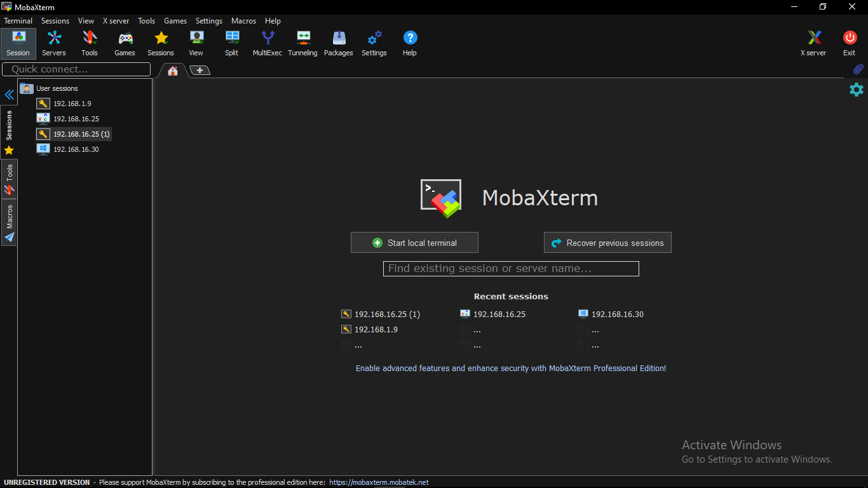Open the X server menu

116,21
